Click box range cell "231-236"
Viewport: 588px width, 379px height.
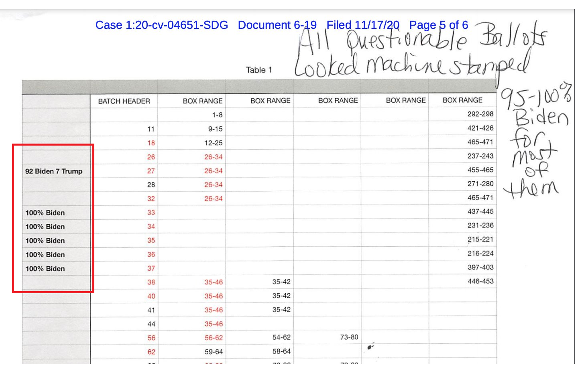coord(480,226)
